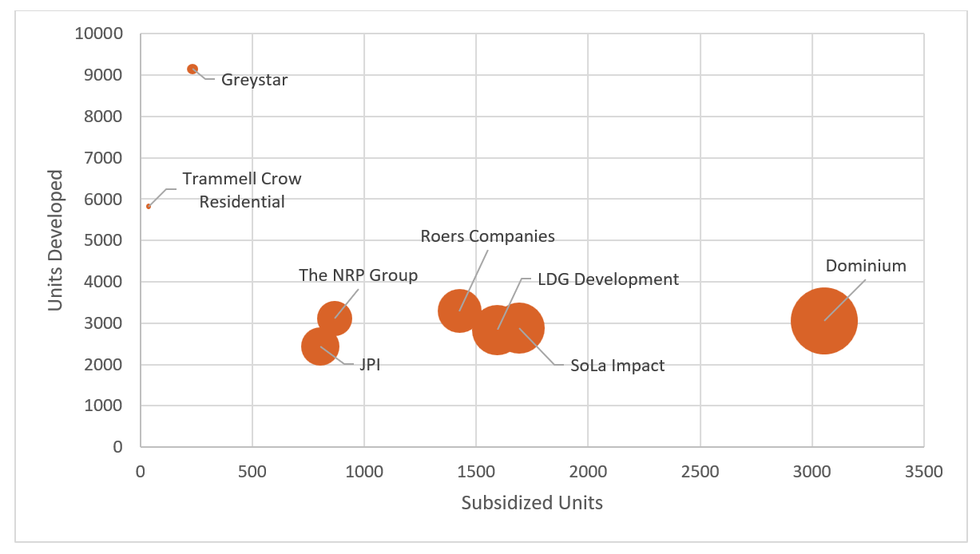Select the Trammell Crow Residential bubble

pos(148,206)
